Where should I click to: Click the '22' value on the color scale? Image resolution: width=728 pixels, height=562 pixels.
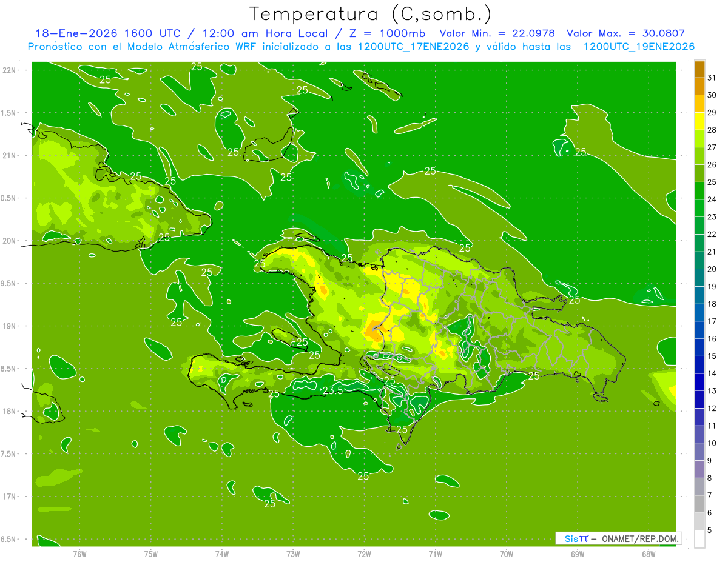pyautogui.click(x=712, y=234)
